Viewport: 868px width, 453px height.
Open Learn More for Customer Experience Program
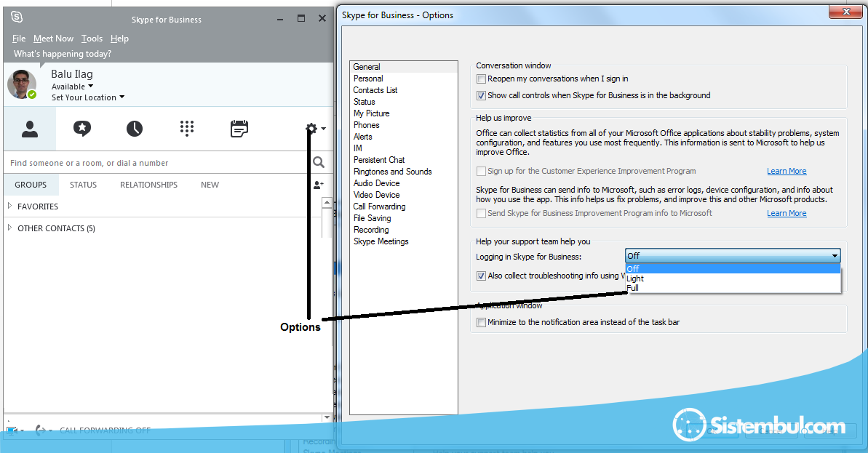pyautogui.click(x=787, y=172)
